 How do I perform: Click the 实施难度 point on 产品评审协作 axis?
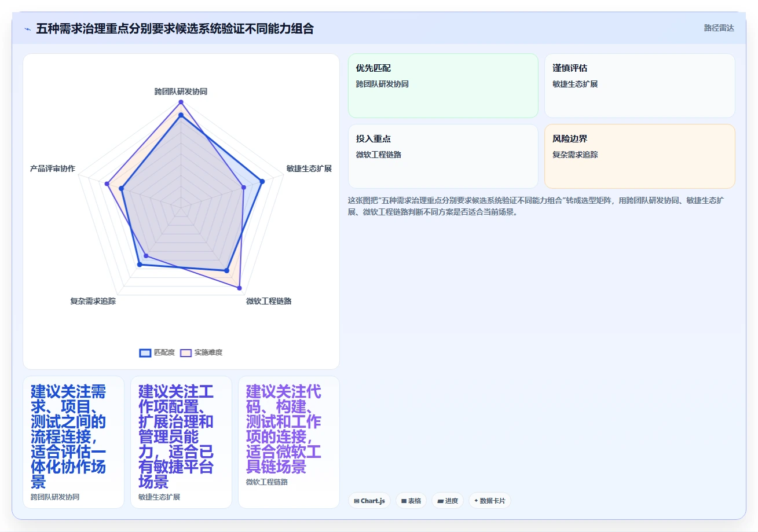tap(107, 184)
